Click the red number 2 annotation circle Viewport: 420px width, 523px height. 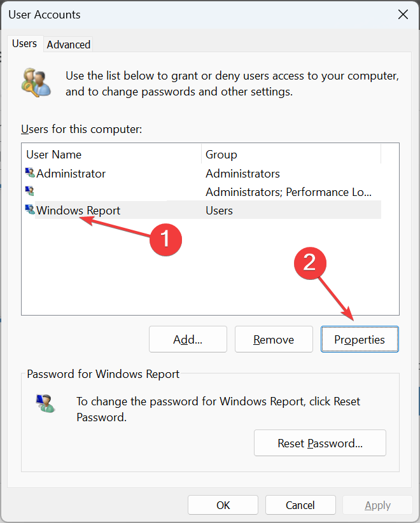click(309, 262)
